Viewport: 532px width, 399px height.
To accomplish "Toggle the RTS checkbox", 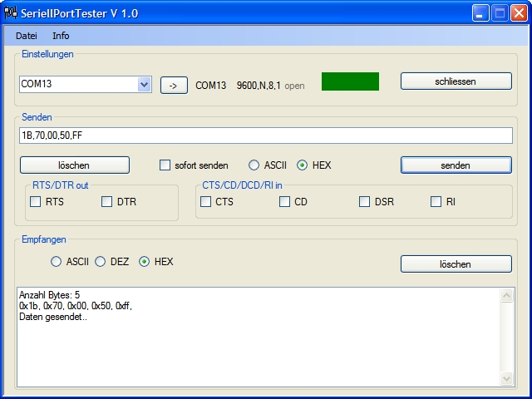I will coord(35,201).
